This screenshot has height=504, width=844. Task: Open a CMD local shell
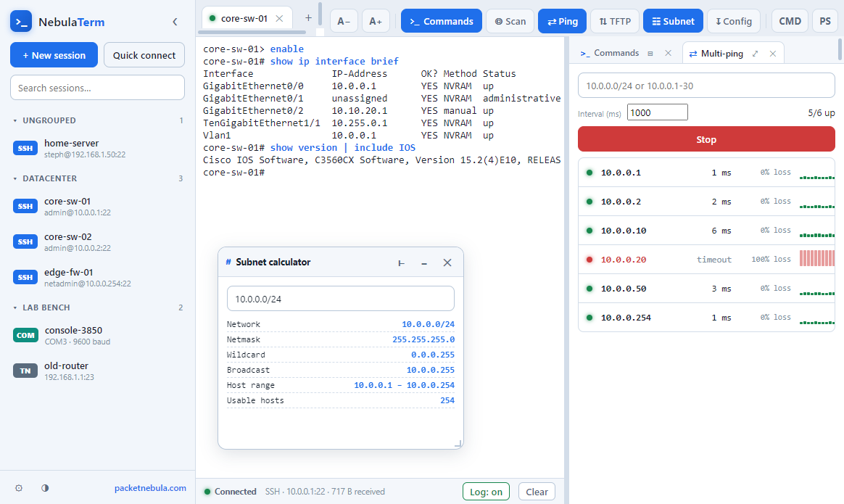click(x=790, y=21)
